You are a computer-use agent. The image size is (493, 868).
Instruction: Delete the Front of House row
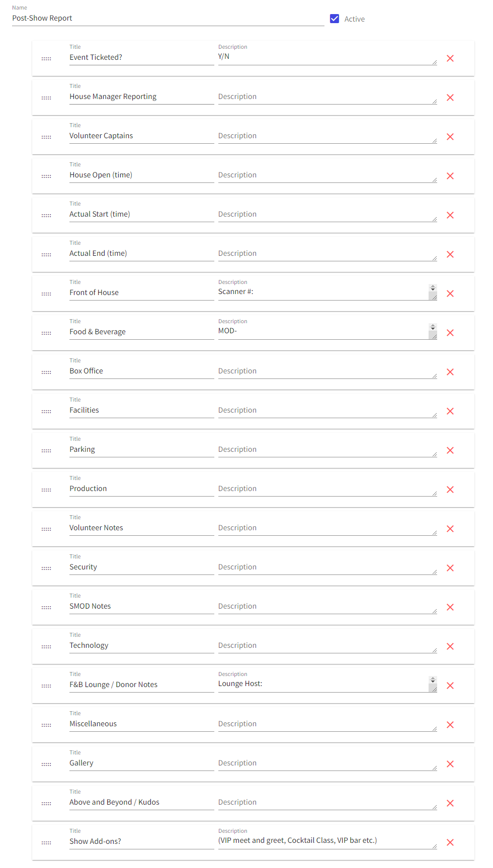pos(450,294)
